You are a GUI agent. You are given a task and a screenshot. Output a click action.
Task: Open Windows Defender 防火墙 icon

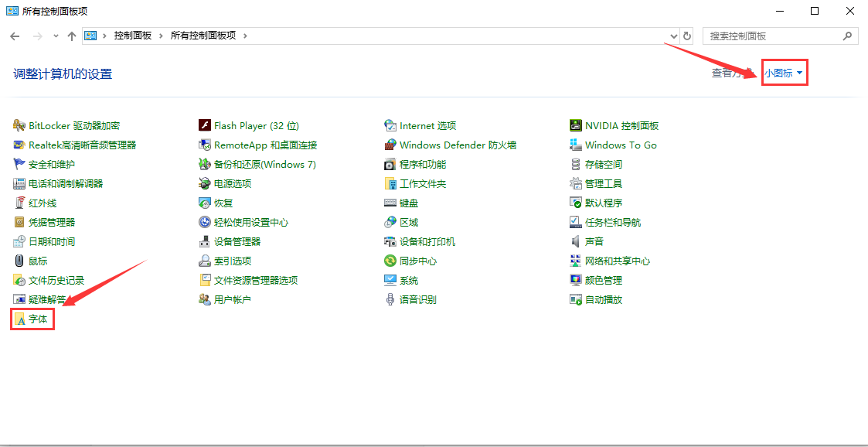click(x=390, y=145)
